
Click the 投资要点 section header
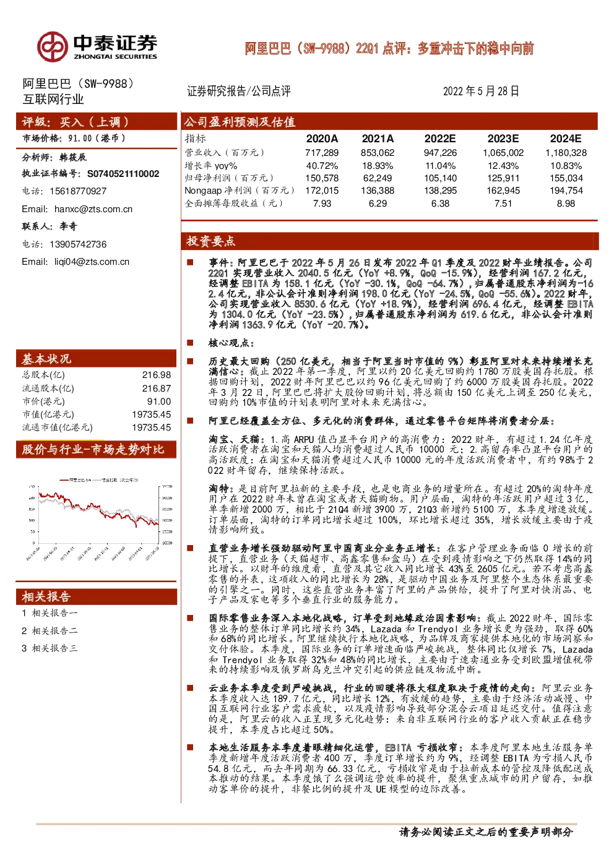(389, 241)
